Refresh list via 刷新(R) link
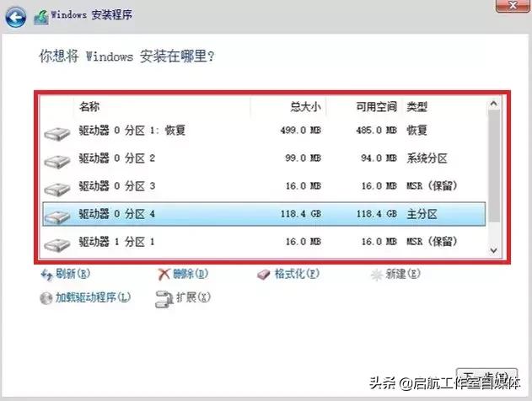 73,274
